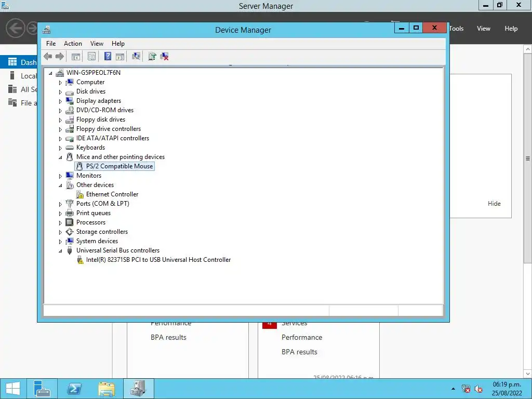Select the Storage controllers label
The image size is (532, 399).
[x=102, y=232]
